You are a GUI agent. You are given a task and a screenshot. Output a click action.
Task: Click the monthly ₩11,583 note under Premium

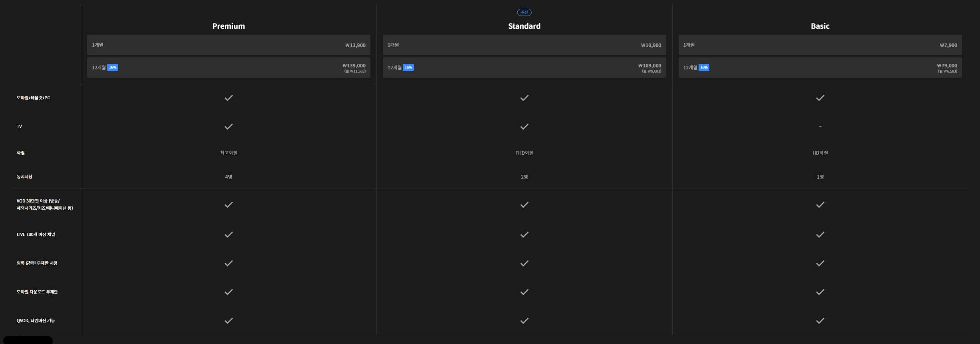pos(355,71)
